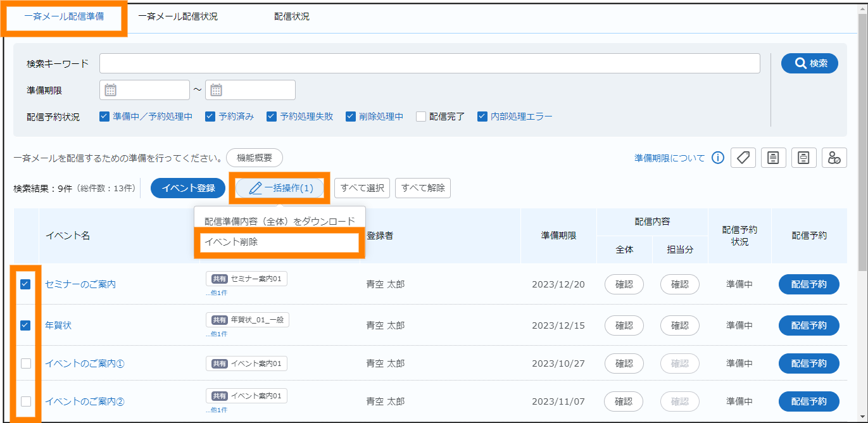Uncheck the セミナーのご案内 row checkbox
The image size is (868, 423).
(x=25, y=284)
